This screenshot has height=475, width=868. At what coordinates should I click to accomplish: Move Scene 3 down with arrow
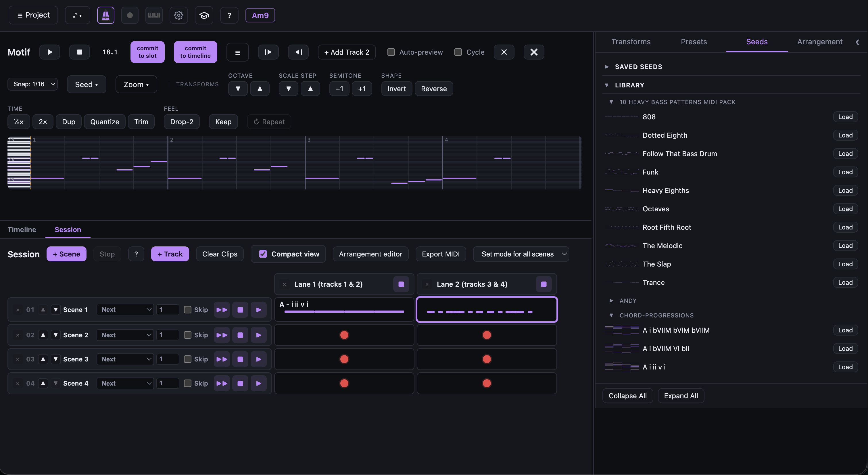55,359
